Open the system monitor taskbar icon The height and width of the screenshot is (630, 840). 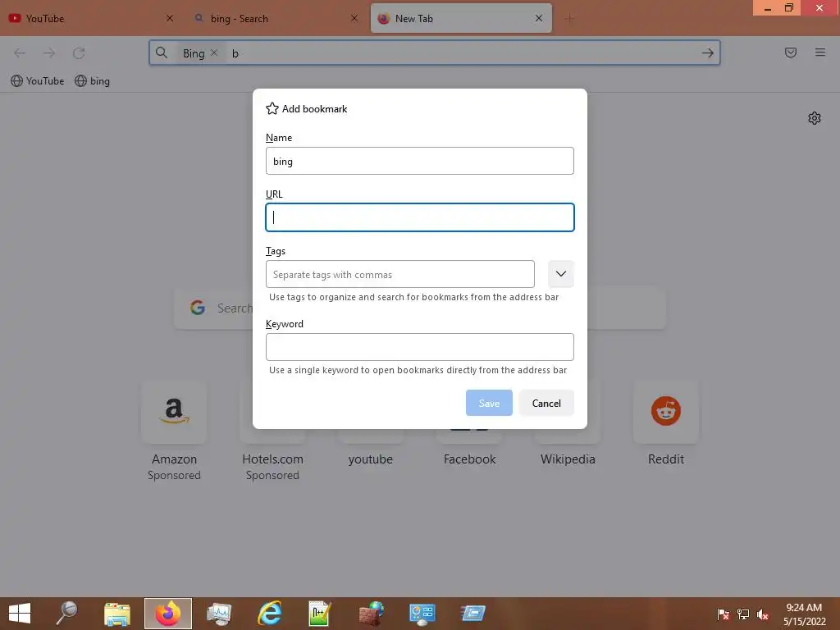pos(218,614)
